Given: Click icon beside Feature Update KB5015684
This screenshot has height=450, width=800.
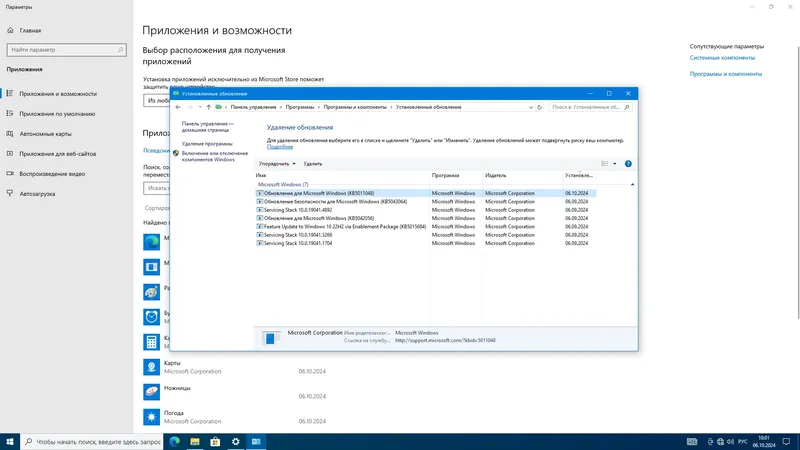Looking at the screenshot, I should (260, 227).
